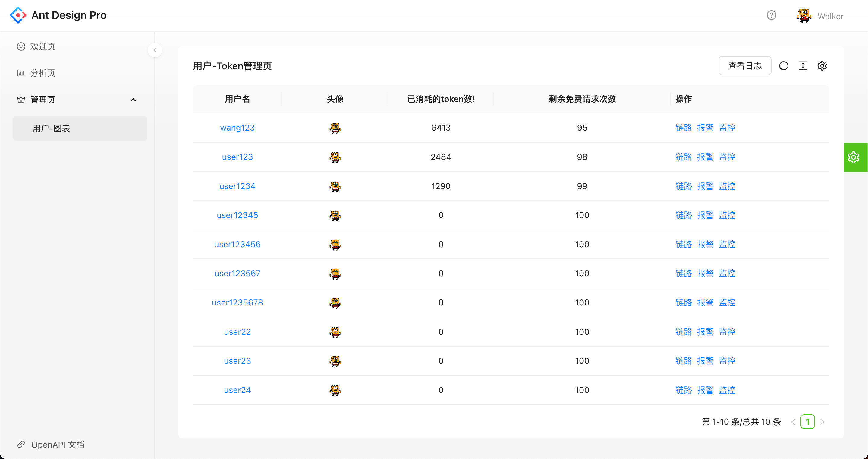Screen dimensions: 868x459
Task: Click the 用户名 column header
Action: click(237, 99)
